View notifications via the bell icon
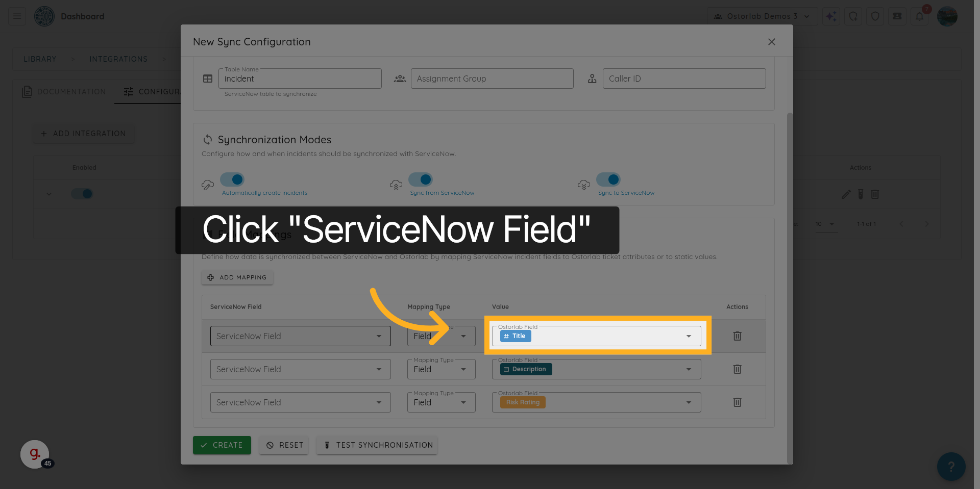Screen dimensions: 980x489 (x=920, y=16)
